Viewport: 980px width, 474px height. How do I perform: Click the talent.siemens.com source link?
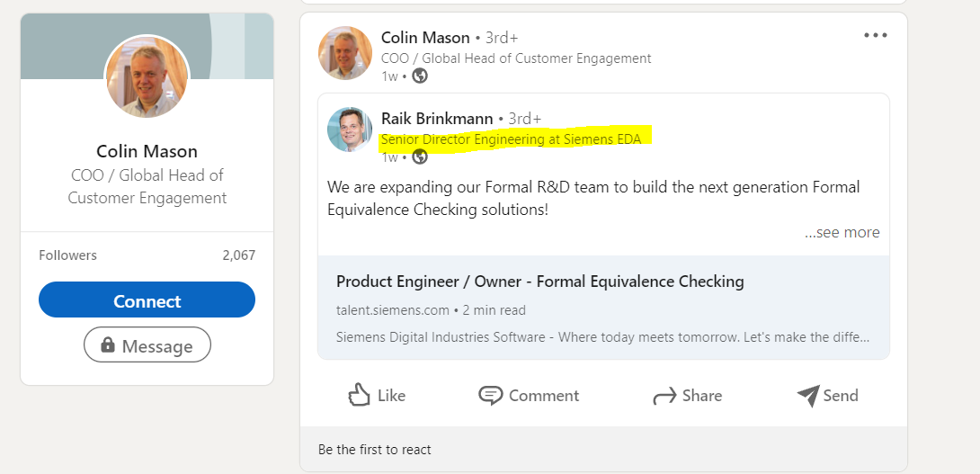pos(392,310)
